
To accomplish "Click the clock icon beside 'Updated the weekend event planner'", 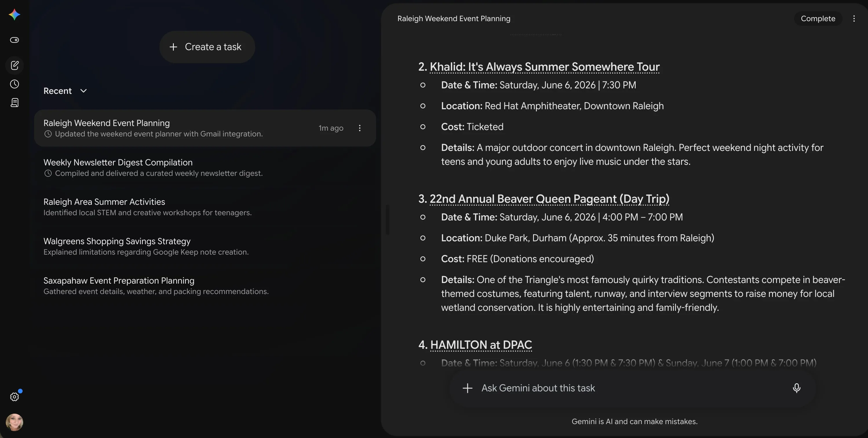I will tap(48, 134).
